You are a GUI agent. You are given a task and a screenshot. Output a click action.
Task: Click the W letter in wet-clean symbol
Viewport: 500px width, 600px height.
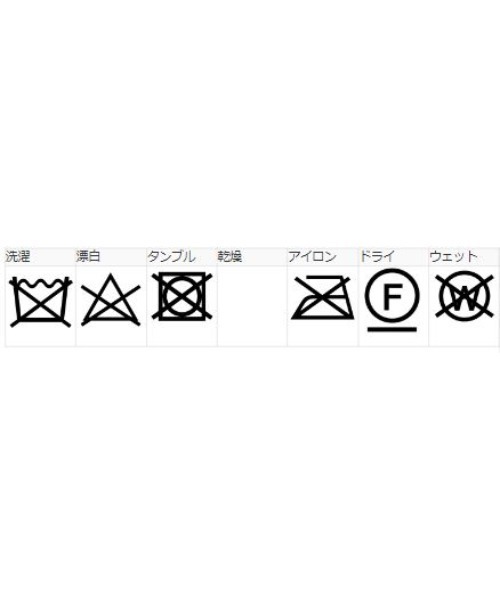click(464, 299)
